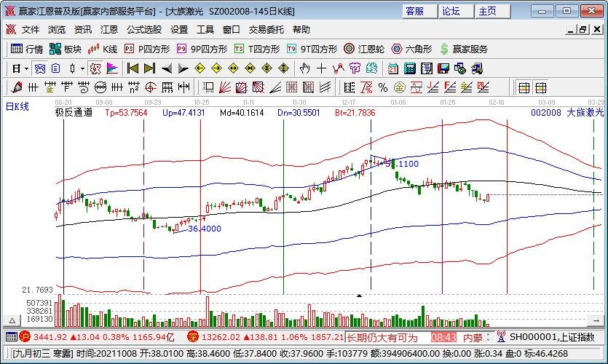Screen dimensions: 608x364
Task: Click the black left arrow icon
Action: [x=166, y=69]
